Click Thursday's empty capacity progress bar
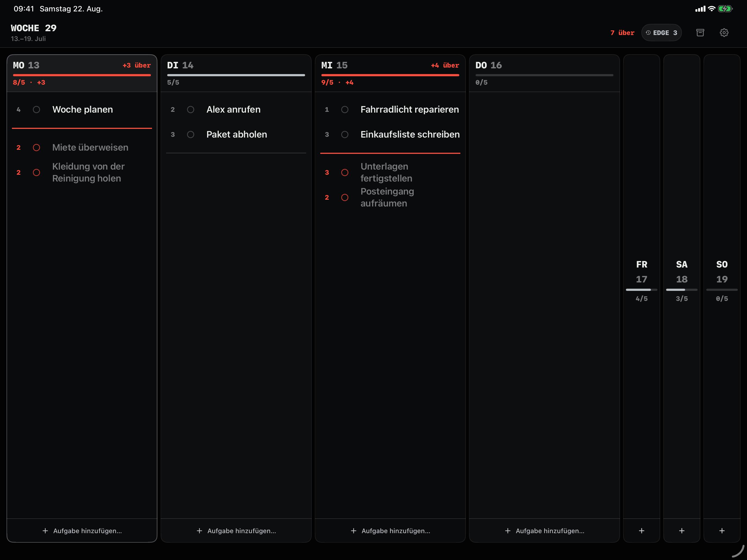747x560 pixels. pos(545,75)
